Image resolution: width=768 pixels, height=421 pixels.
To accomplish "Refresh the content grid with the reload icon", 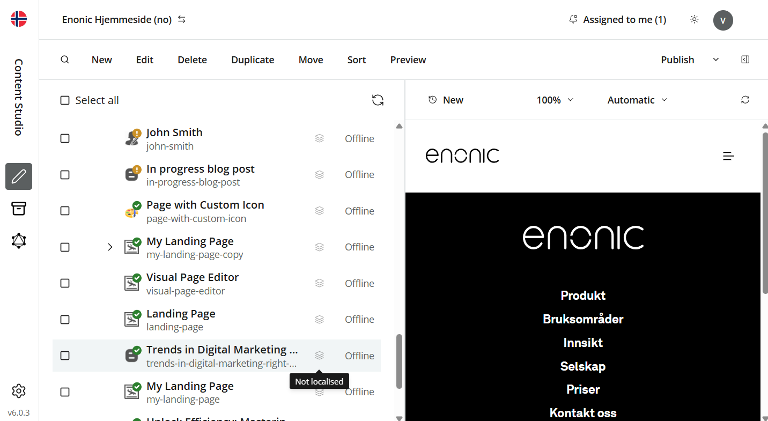I will [378, 100].
